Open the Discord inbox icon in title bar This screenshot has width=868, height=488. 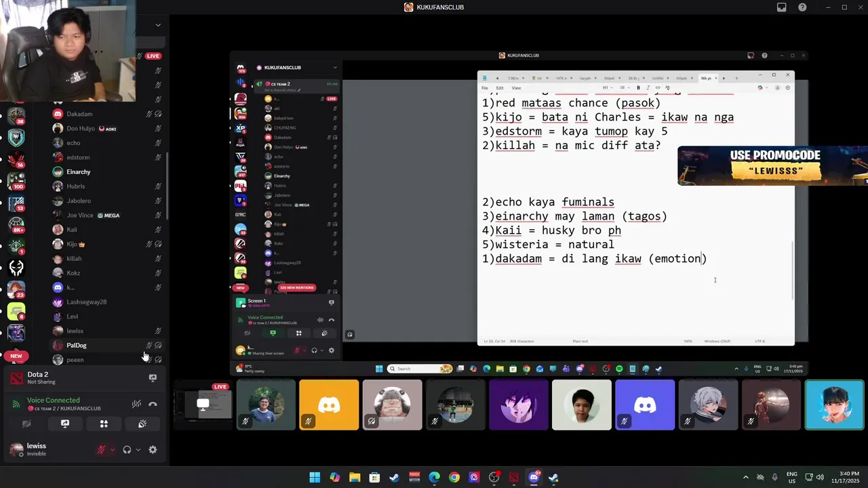click(782, 7)
